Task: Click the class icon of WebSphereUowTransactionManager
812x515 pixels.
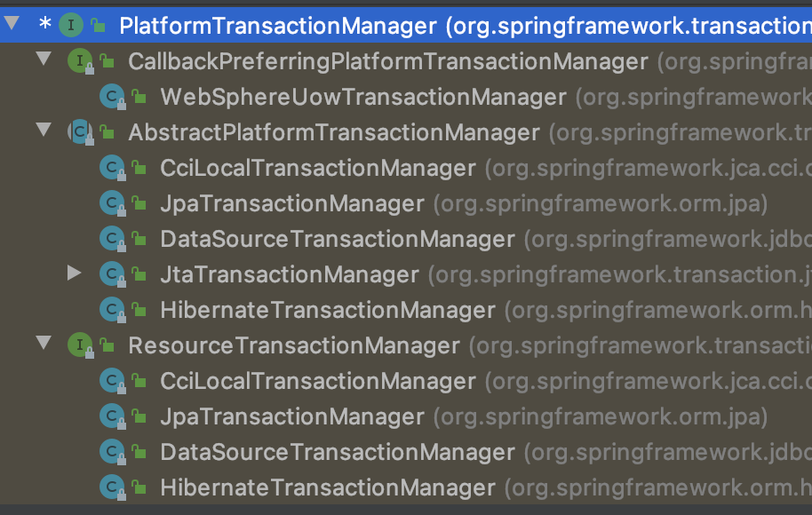Action: click(112, 96)
